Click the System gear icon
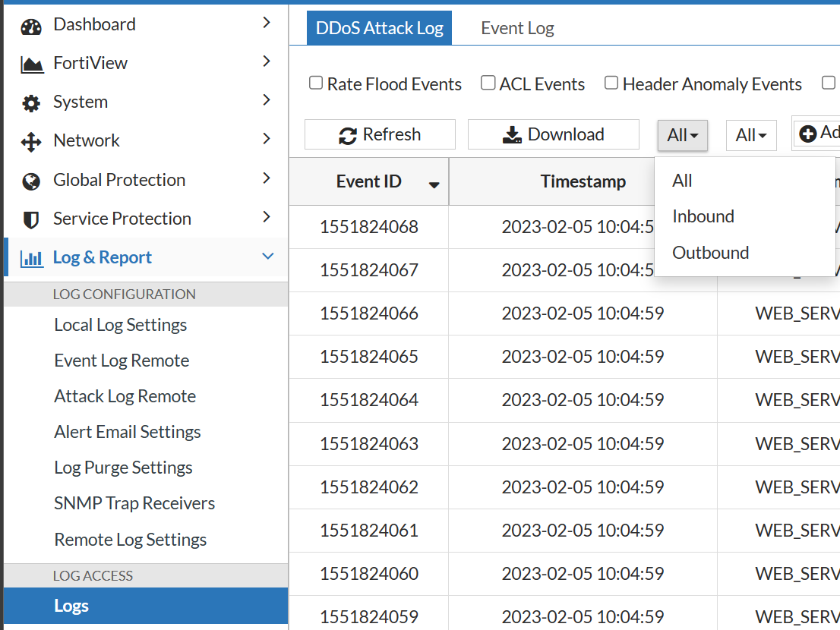Image resolution: width=840 pixels, height=630 pixels. coord(30,101)
